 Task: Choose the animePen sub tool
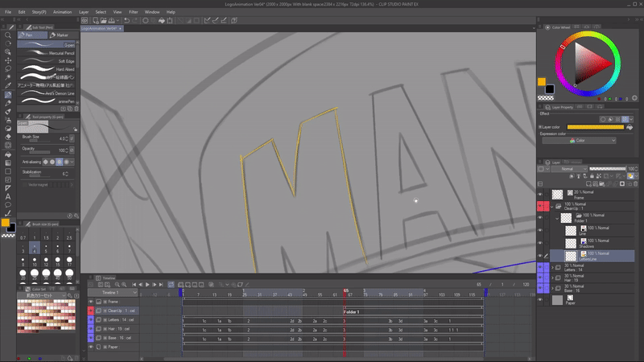pyautogui.click(x=47, y=101)
